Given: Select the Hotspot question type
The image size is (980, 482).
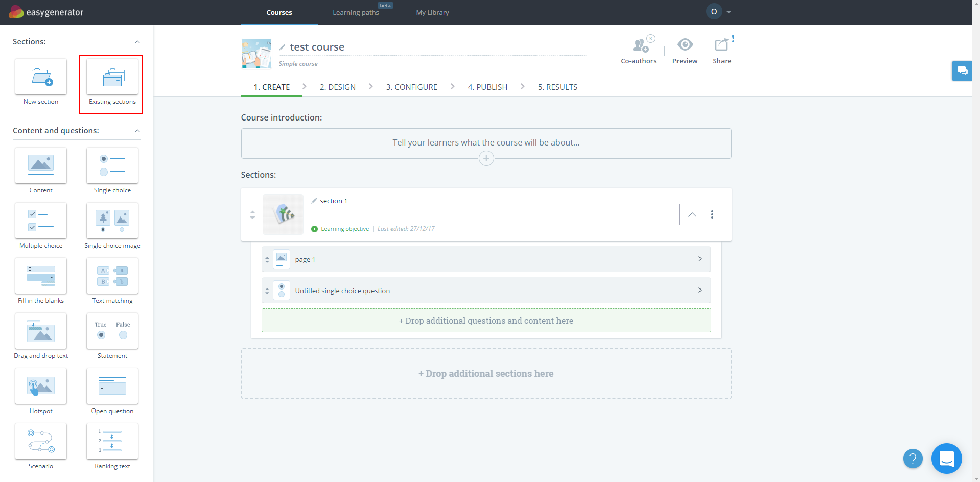Looking at the screenshot, I should (41, 386).
